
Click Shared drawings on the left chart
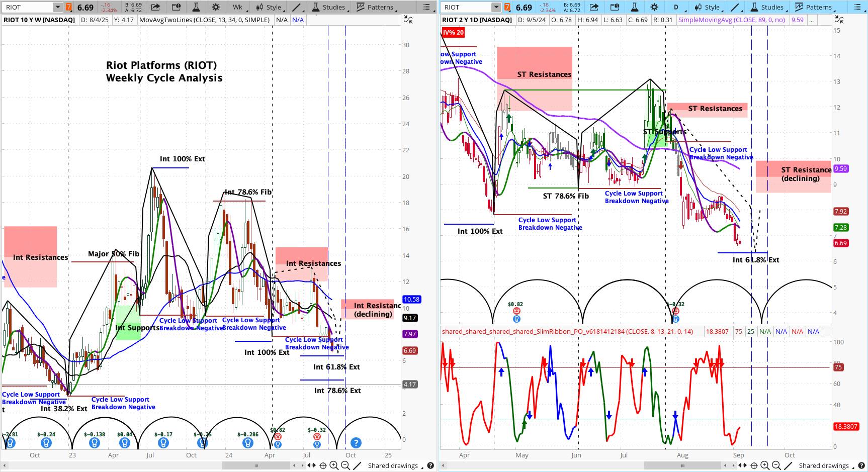pos(392,466)
